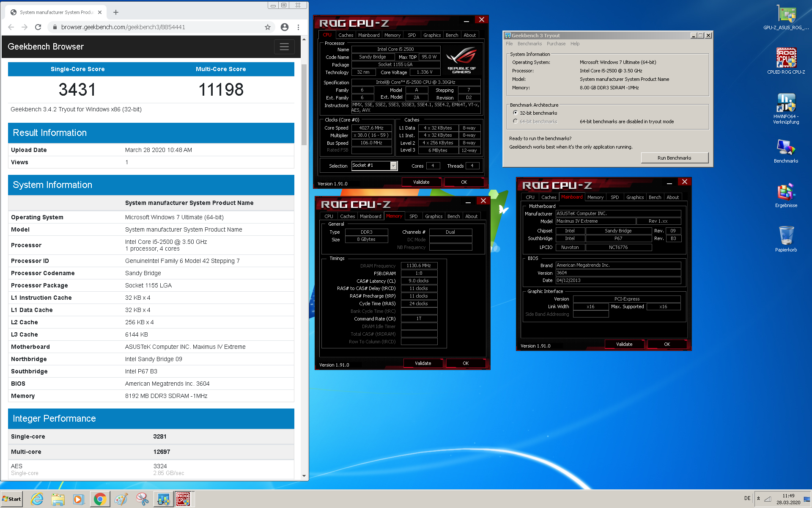
Task: Open Graphics tab in Mainboard CPU-Z window
Action: [x=635, y=197]
